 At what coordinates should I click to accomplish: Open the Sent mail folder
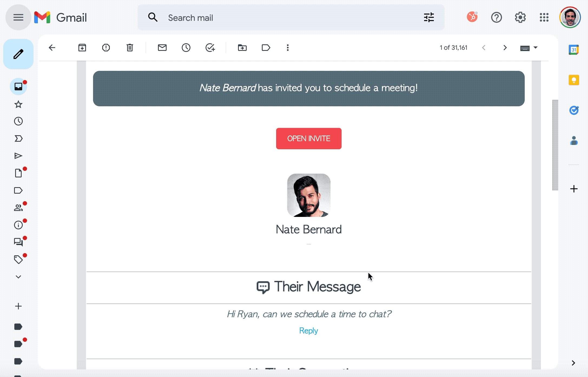pyautogui.click(x=18, y=156)
